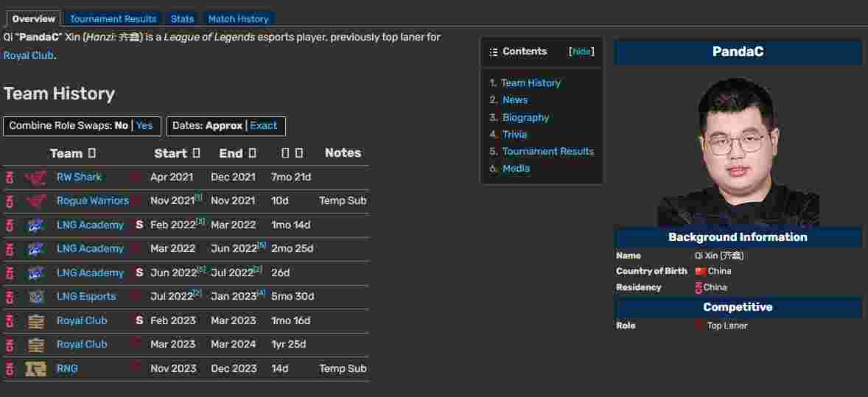
Task: Sort the table by Start date
Action: point(196,153)
